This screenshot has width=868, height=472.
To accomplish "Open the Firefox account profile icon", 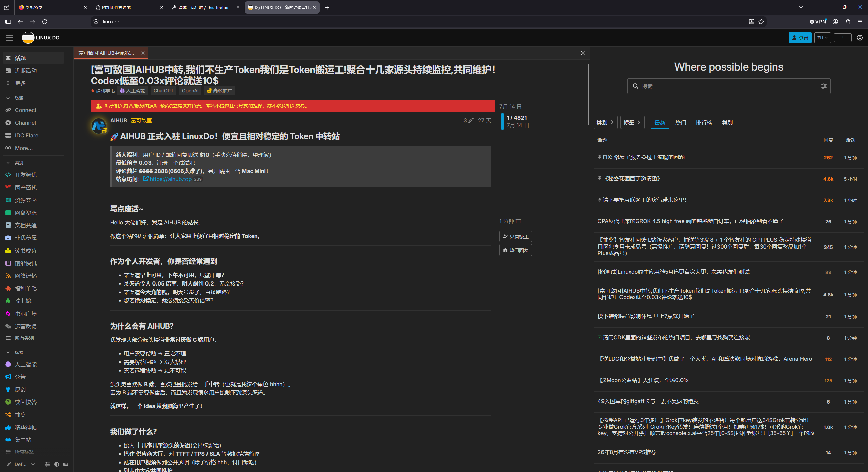I will coord(835,22).
